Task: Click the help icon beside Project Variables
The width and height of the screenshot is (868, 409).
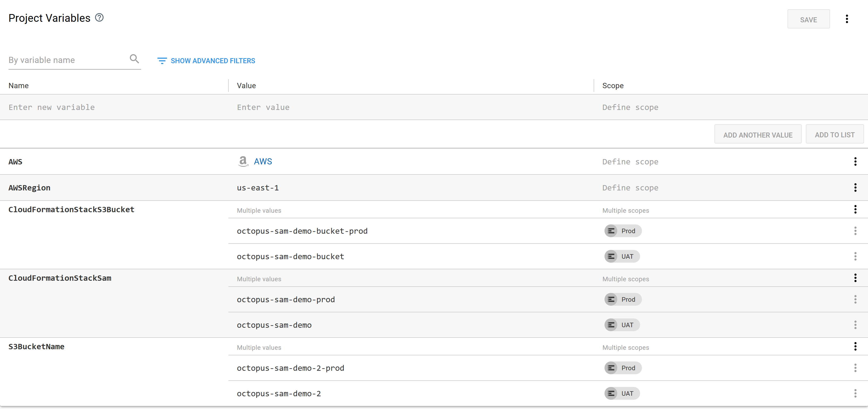Action: (x=99, y=18)
